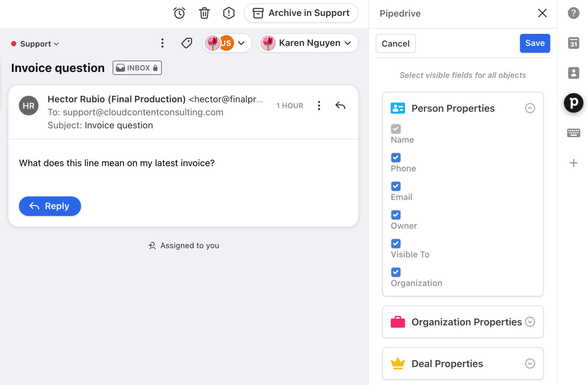
Task: Open participants dropdown with JS avatar
Action: click(x=227, y=43)
